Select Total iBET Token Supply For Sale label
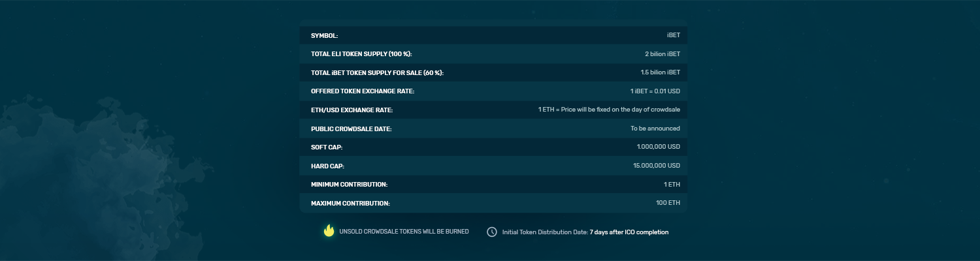980x261 pixels. 382,72
